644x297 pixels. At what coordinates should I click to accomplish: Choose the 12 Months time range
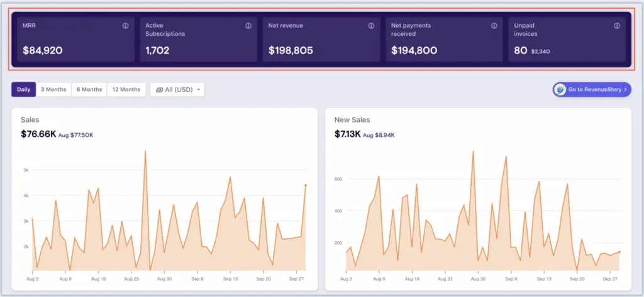click(126, 90)
